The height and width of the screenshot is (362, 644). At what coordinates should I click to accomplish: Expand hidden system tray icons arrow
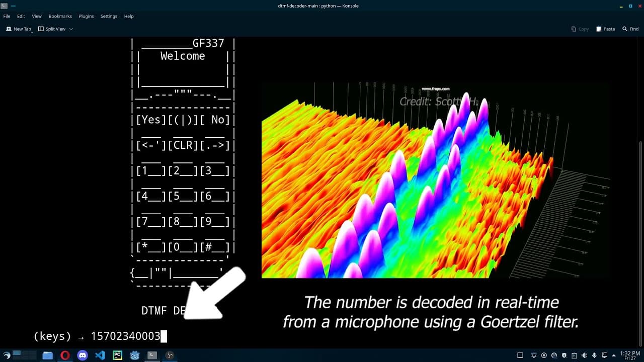(614, 355)
